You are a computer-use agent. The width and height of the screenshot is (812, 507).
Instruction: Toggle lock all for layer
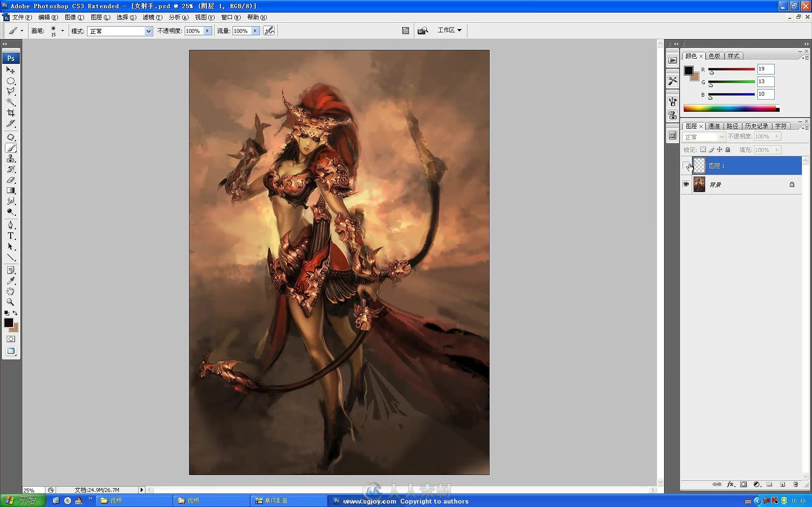coord(728,149)
